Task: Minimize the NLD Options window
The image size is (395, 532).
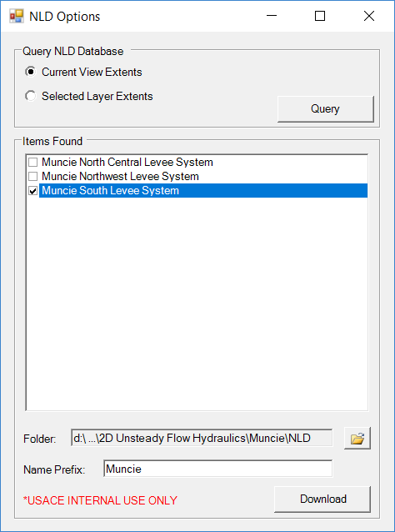Action: click(271, 16)
